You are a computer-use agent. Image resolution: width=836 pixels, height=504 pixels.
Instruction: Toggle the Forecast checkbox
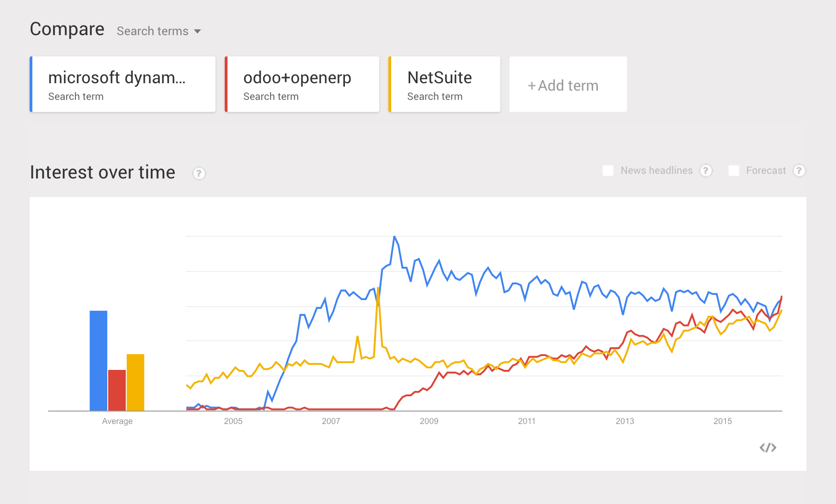[733, 171]
